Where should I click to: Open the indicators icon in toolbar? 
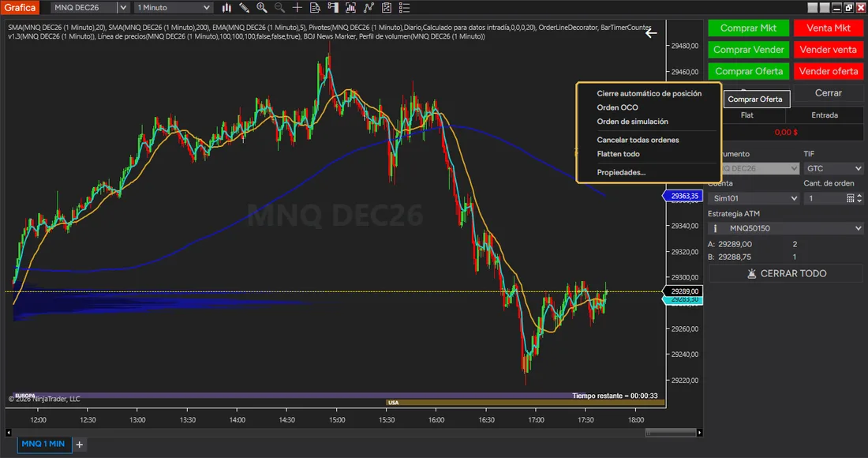coord(350,8)
